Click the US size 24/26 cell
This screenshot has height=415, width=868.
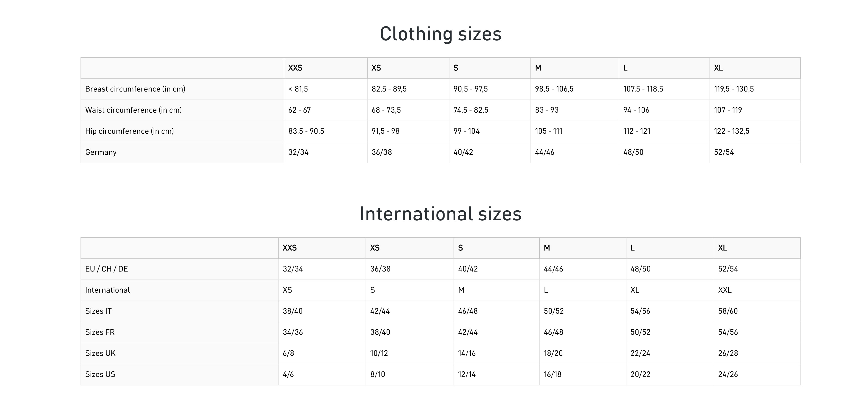(x=728, y=374)
